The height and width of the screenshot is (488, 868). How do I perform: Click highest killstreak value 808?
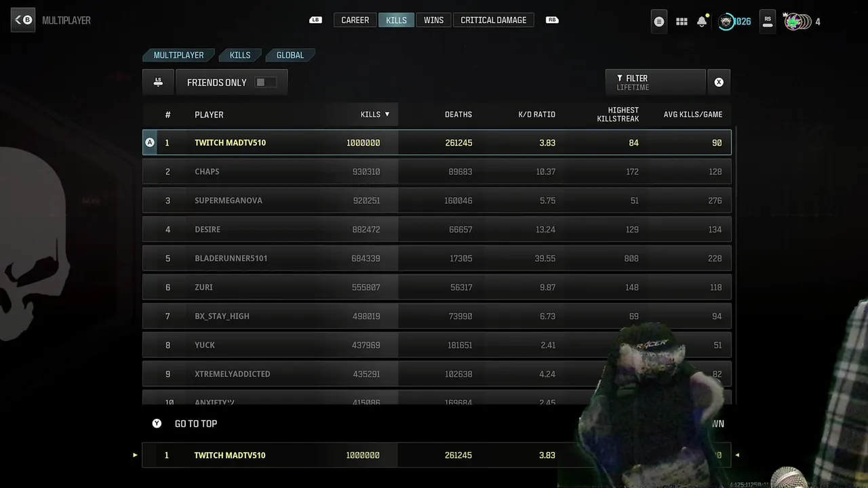631,258
